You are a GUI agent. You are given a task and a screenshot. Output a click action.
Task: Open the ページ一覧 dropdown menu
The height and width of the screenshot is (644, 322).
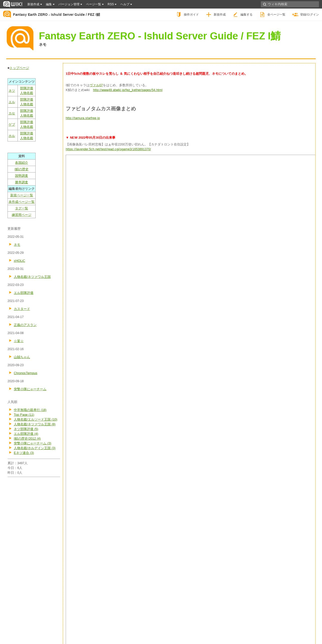click(x=95, y=4)
